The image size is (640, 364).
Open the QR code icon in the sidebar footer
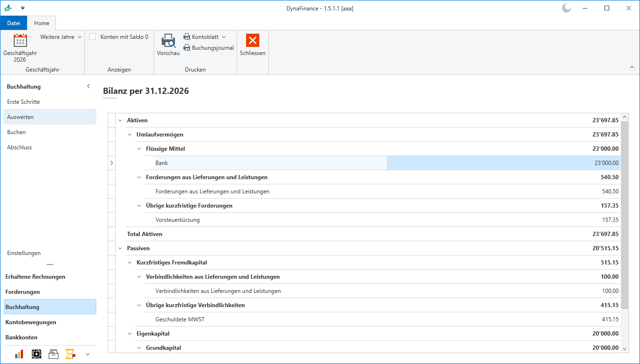tap(37, 354)
